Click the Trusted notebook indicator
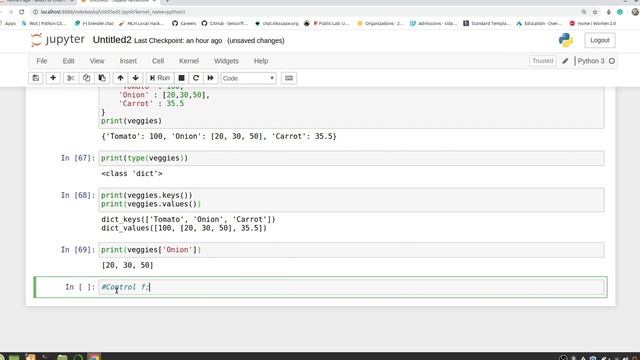This screenshot has height=360, width=640. click(x=542, y=61)
